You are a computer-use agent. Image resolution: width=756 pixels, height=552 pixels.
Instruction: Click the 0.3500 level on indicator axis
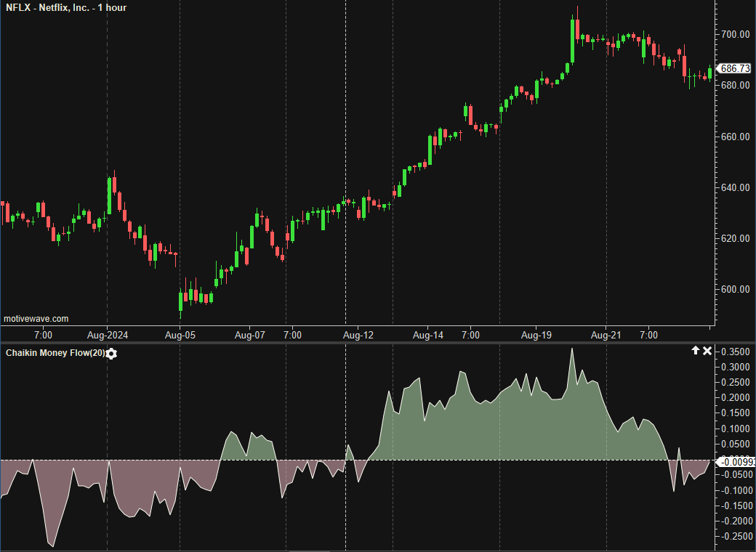point(735,352)
